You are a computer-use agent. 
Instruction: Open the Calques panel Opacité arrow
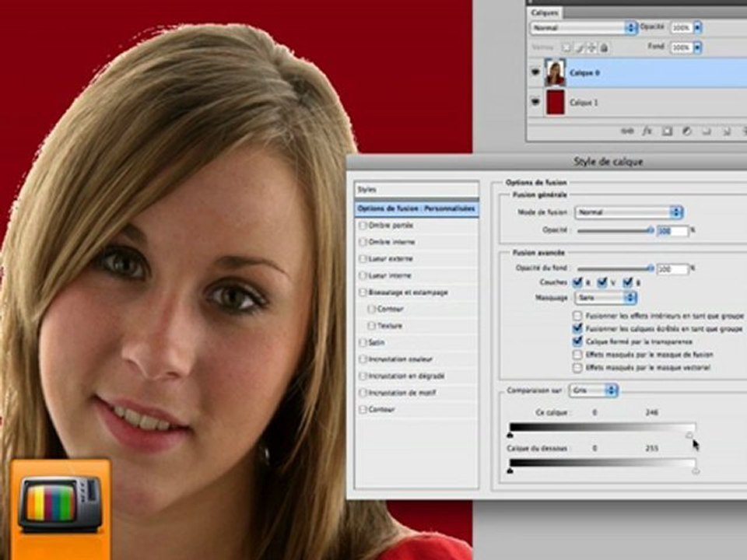(x=697, y=28)
